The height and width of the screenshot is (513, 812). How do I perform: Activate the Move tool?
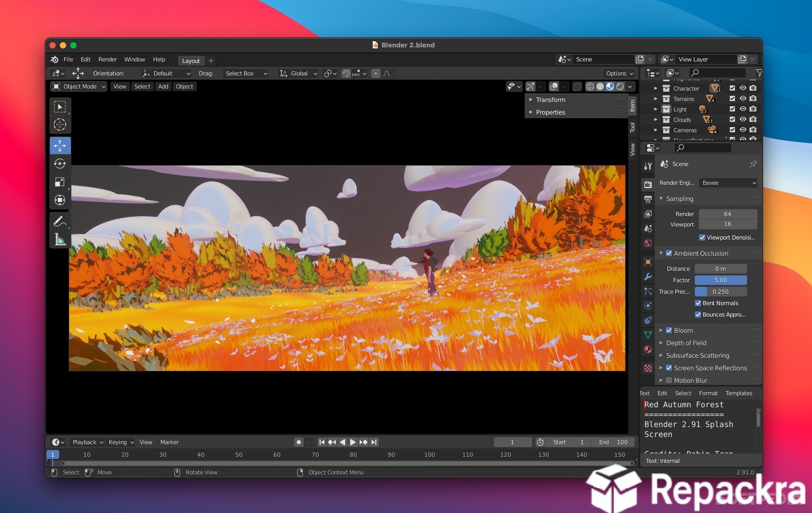60,146
